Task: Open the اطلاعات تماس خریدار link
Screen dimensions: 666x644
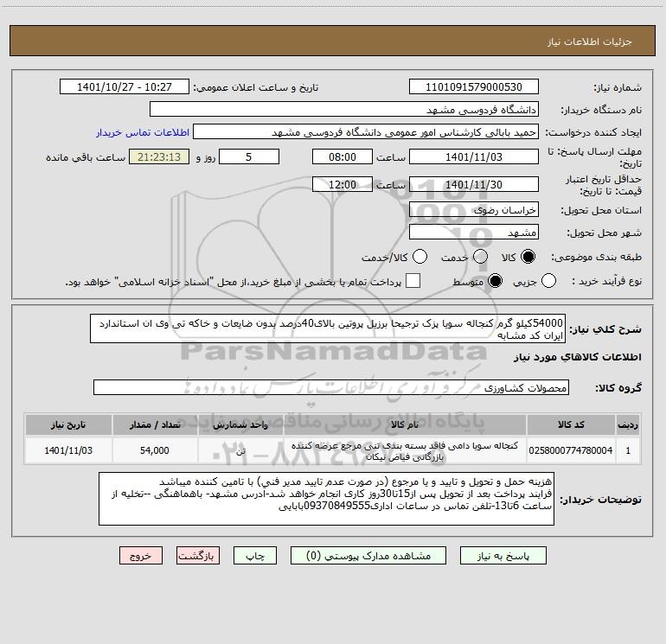Action: click(143, 132)
